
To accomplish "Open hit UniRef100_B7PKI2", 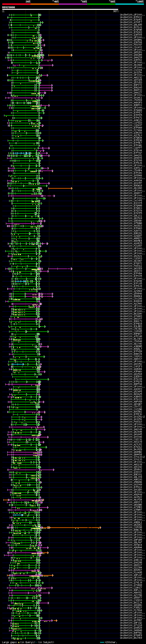I will pos(131,18).
